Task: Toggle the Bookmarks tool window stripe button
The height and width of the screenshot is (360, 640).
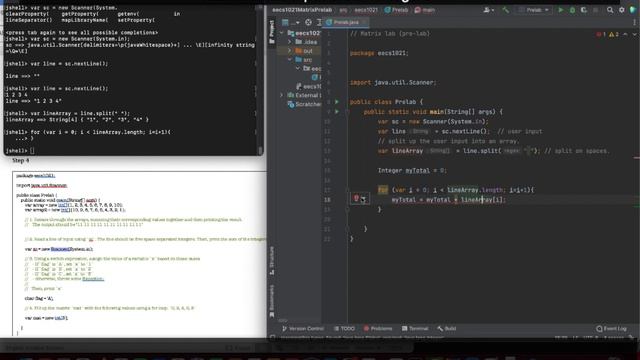Action: tap(272, 301)
